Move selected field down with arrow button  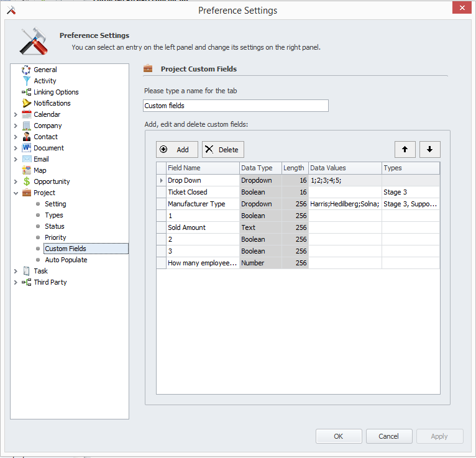[x=429, y=149]
